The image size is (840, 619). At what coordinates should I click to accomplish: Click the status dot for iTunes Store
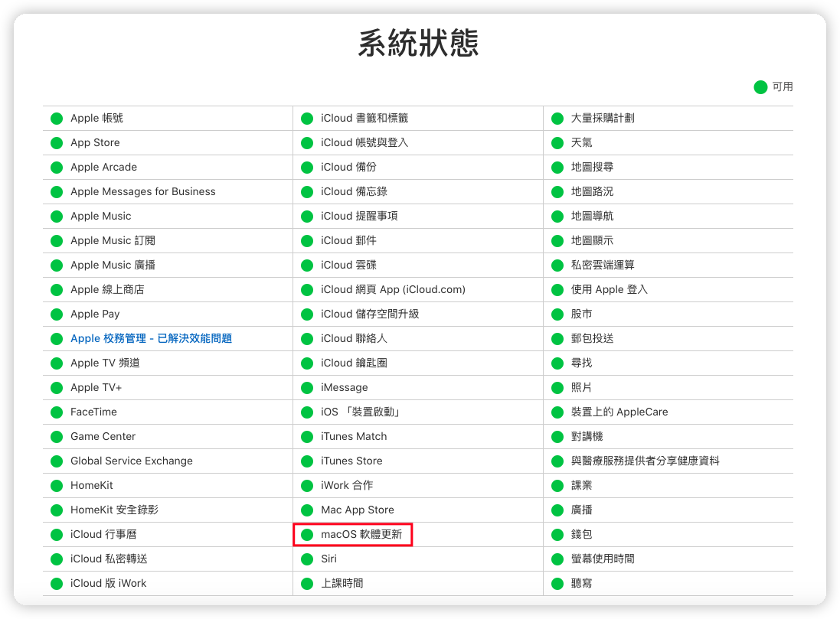307,461
